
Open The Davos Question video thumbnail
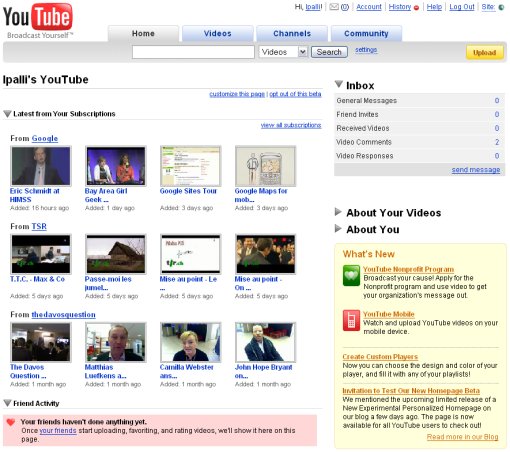[41, 342]
